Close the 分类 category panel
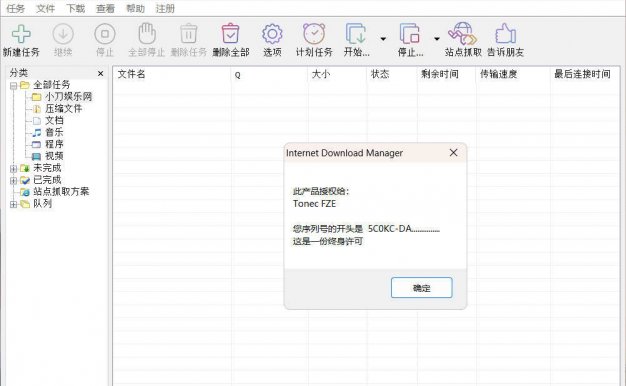Viewport: 626px width, 386px height. coord(101,74)
